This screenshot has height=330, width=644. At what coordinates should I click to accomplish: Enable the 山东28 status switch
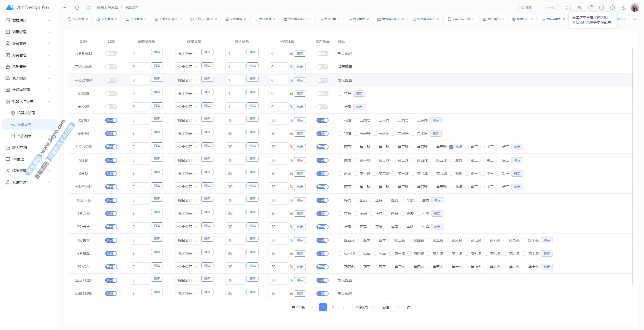pos(111,94)
